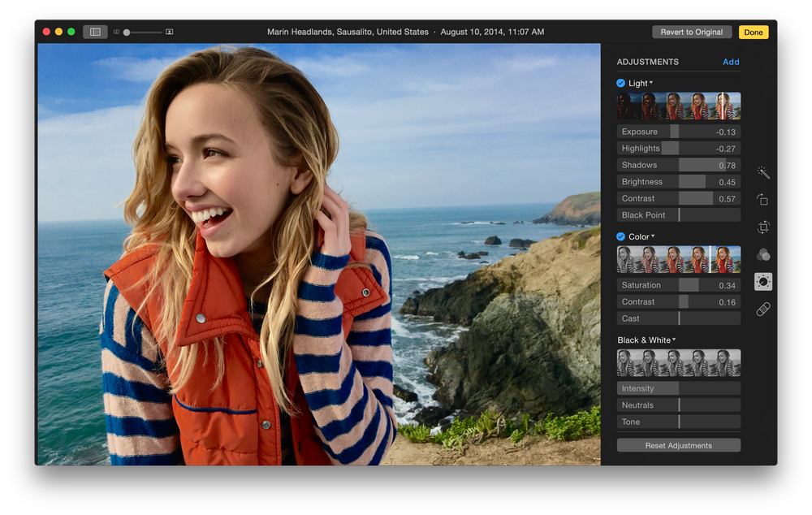Click the Reset Adjustments button

(x=678, y=445)
